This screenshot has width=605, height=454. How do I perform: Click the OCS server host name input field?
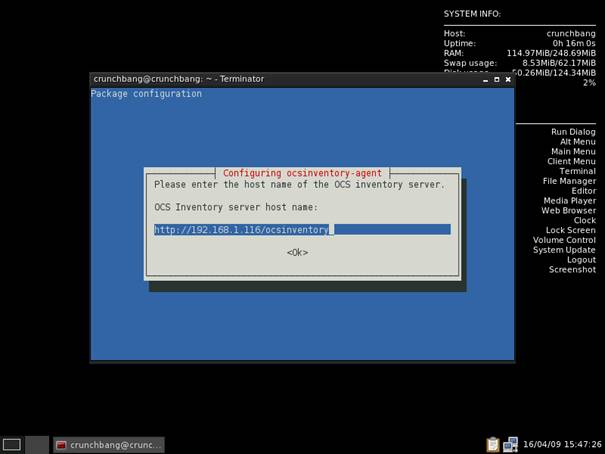[x=302, y=230]
